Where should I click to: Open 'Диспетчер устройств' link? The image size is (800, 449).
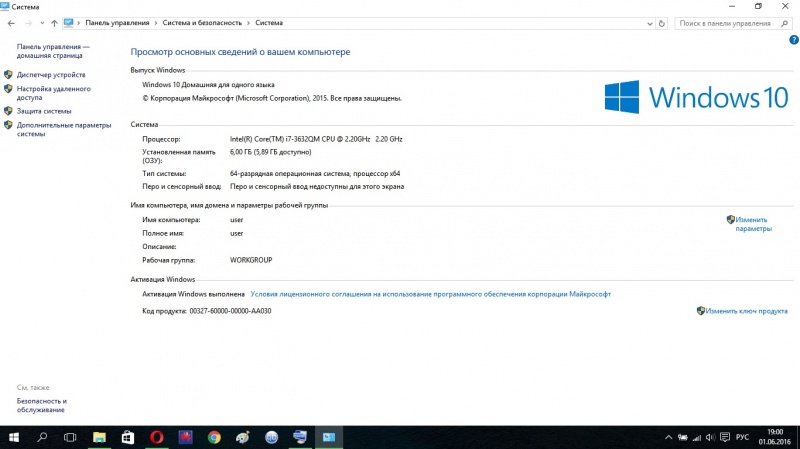51,74
